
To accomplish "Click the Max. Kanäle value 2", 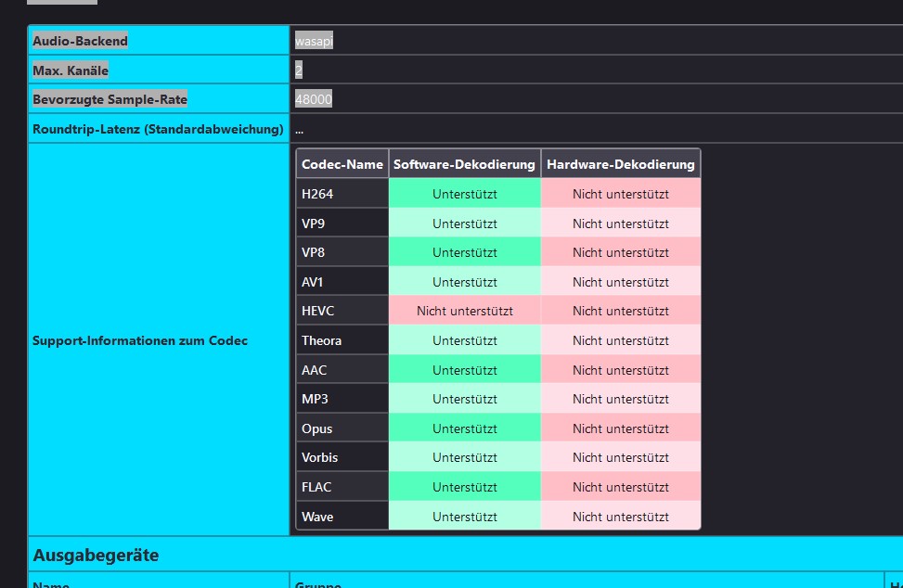I will [298, 70].
